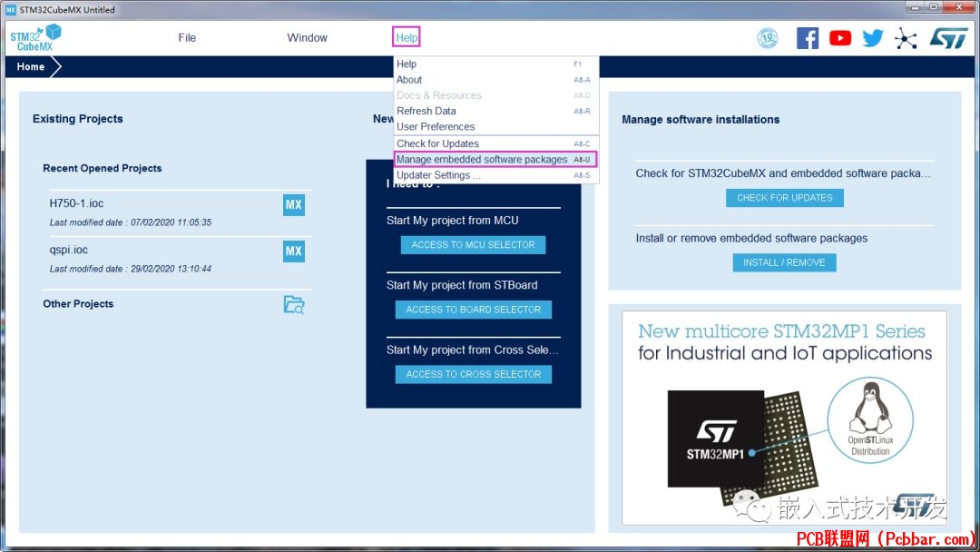Click Start My project from MCU text
The image size is (980, 552).
pyautogui.click(x=453, y=220)
